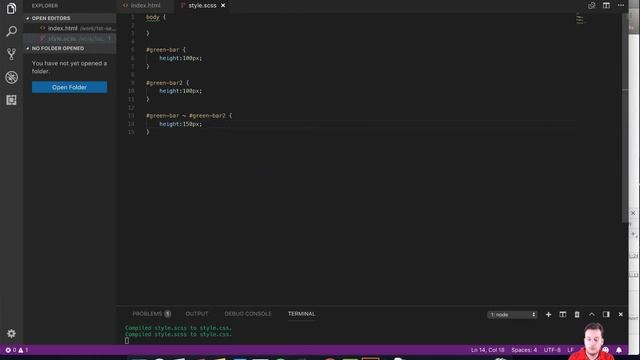The width and height of the screenshot is (640, 360).
Task: Kill terminal with trash icon
Action: (x=577, y=314)
